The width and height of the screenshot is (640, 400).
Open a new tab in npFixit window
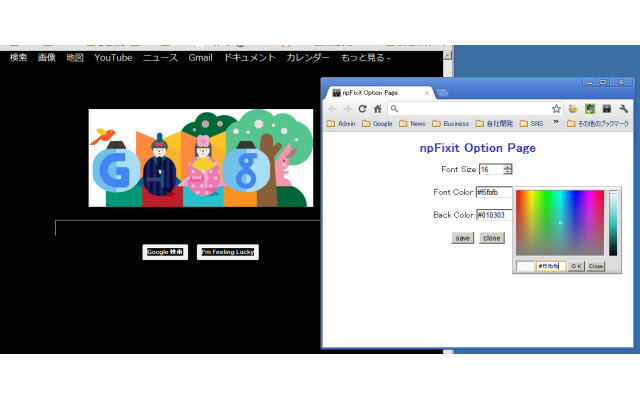[x=442, y=93]
